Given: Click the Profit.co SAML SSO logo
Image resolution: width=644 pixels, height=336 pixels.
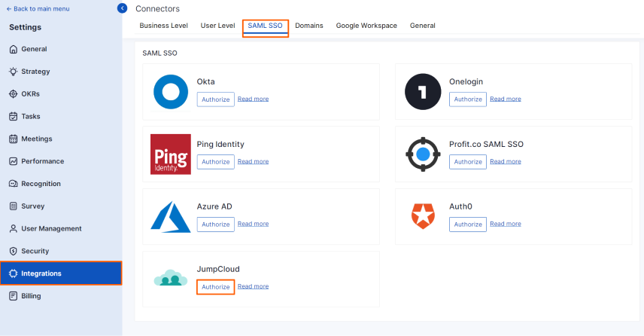Looking at the screenshot, I should point(423,154).
